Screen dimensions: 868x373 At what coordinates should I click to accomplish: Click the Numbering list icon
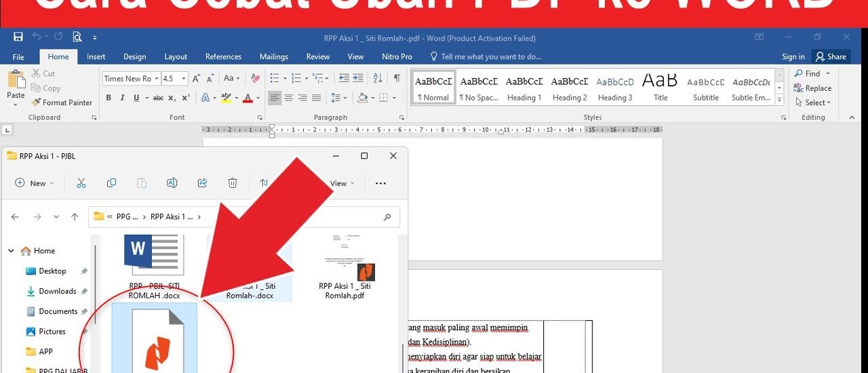coord(296,79)
